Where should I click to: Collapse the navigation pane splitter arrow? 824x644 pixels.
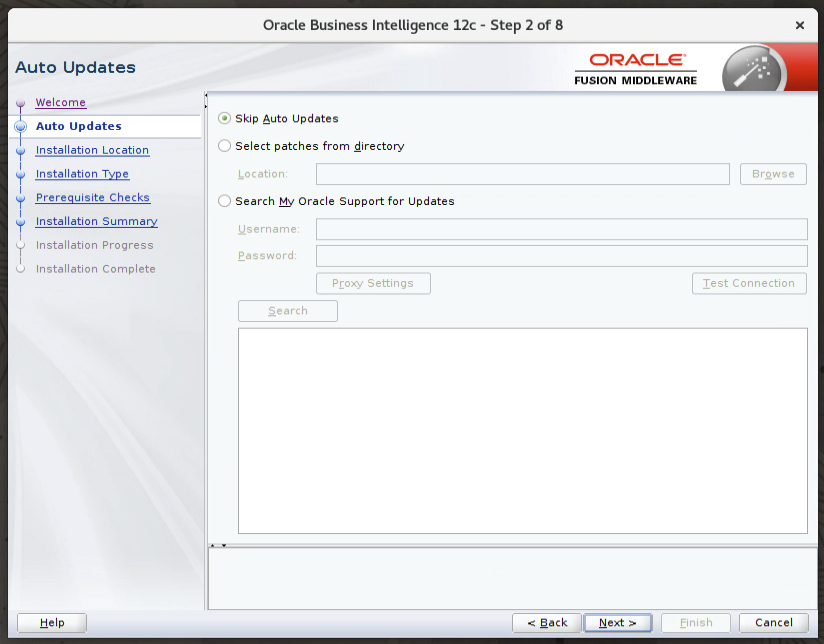[x=206, y=95]
